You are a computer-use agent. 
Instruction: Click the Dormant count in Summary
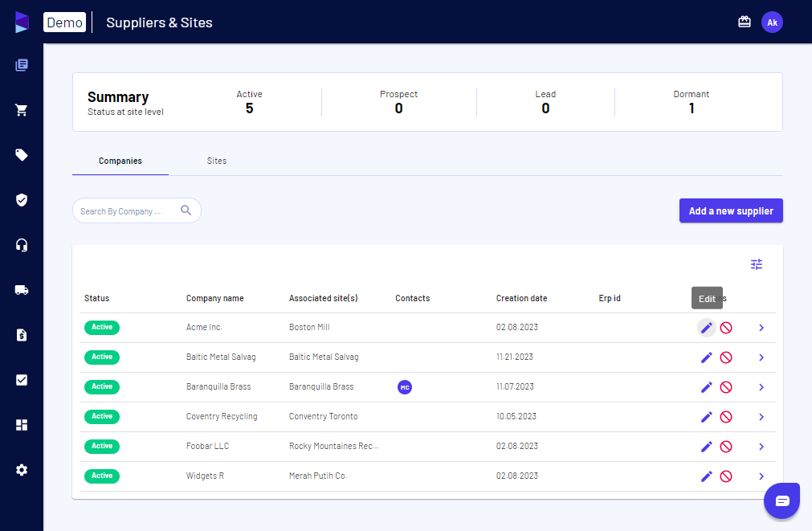pyautogui.click(x=692, y=108)
